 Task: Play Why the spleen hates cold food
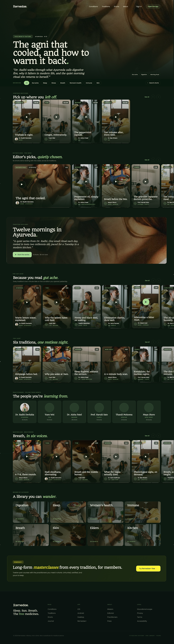click(57, 302)
